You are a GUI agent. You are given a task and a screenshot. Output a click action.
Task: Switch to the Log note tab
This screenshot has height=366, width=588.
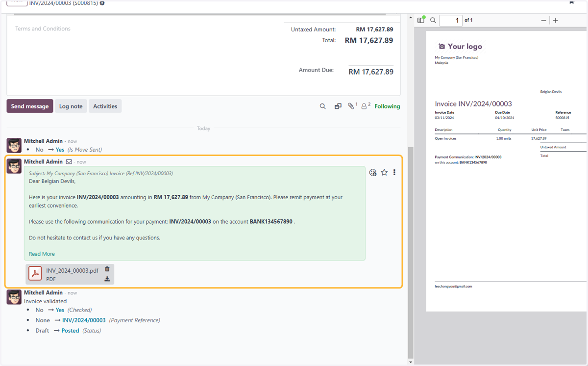click(71, 106)
